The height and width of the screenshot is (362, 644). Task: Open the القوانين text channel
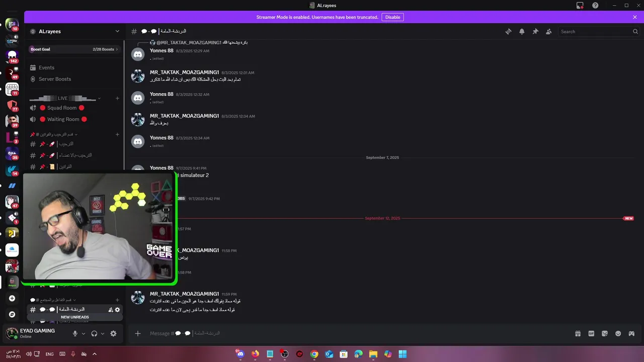(x=74, y=166)
